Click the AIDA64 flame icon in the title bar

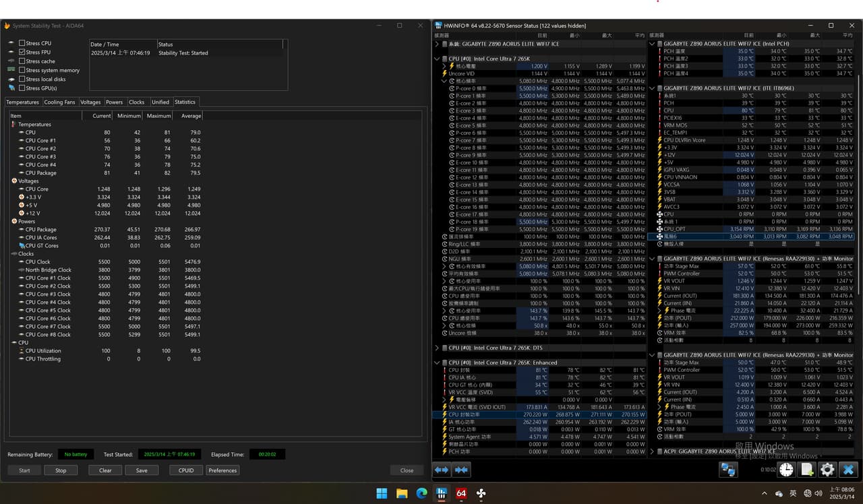click(x=7, y=26)
